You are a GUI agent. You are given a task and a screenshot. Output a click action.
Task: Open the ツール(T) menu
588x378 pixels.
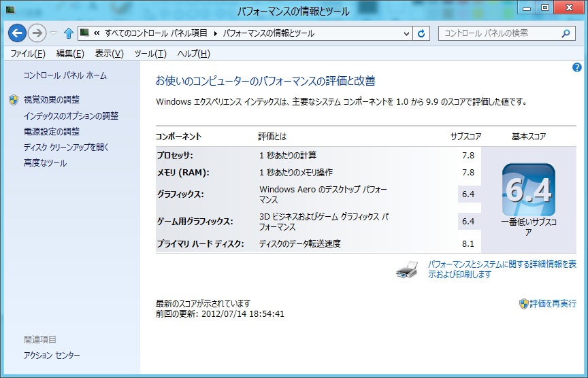150,54
